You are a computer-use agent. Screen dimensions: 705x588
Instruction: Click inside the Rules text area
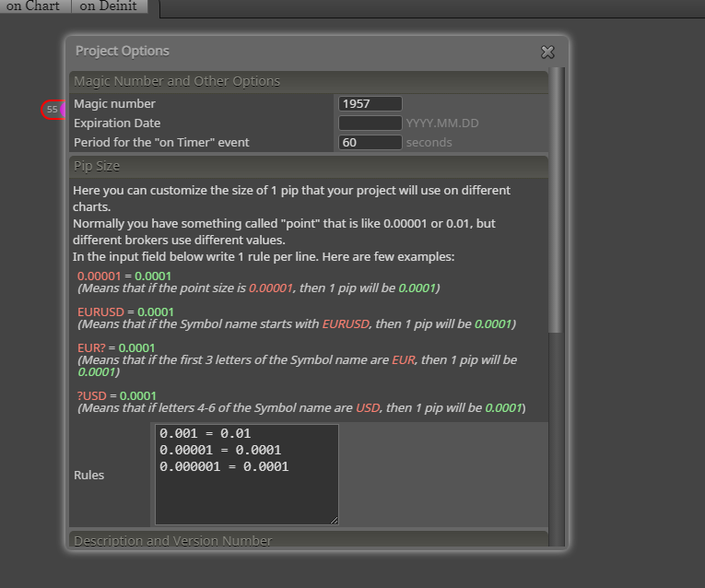coord(246,475)
